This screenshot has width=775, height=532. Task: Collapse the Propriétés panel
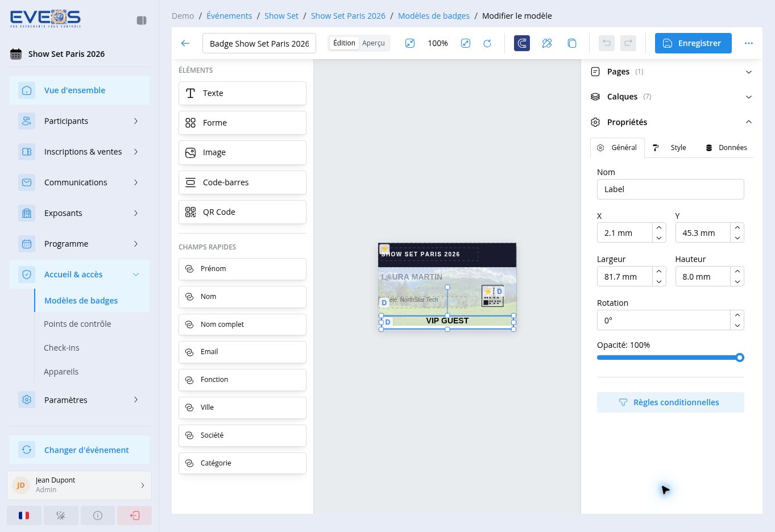tap(672, 122)
